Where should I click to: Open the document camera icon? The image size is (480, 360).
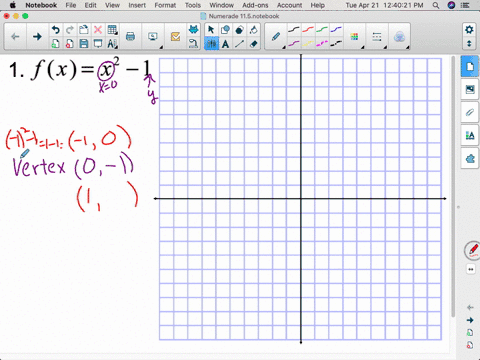click(193, 44)
